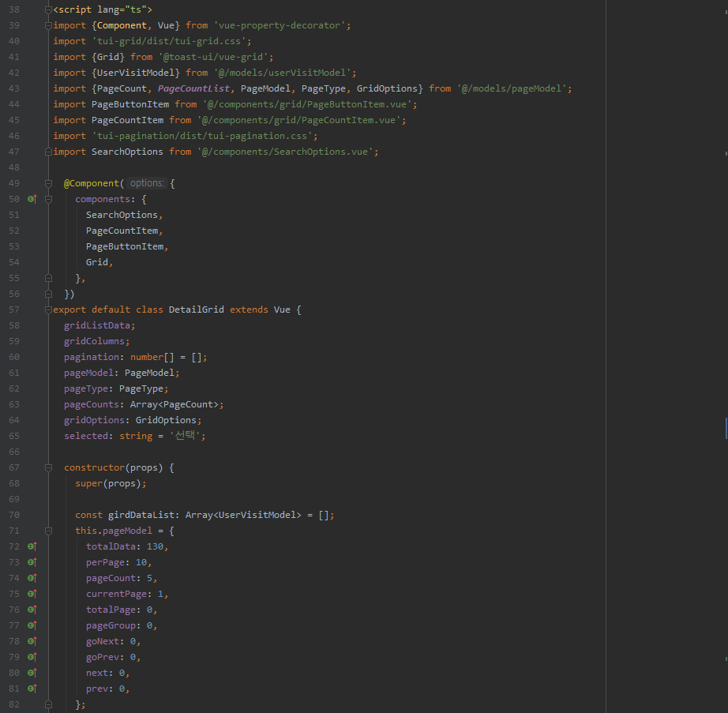Collapse the pageModel object literal fold arrow
728x713 pixels.
(x=48, y=530)
